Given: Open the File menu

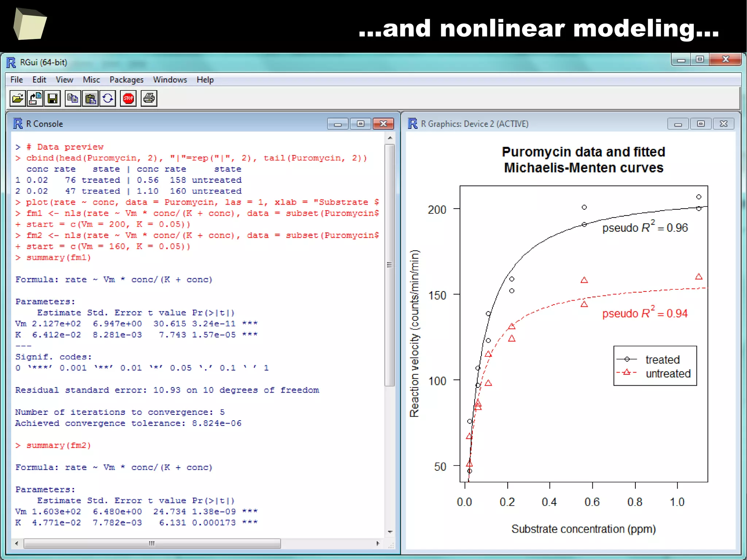Looking at the screenshot, I should pyautogui.click(x=16, y=80).
